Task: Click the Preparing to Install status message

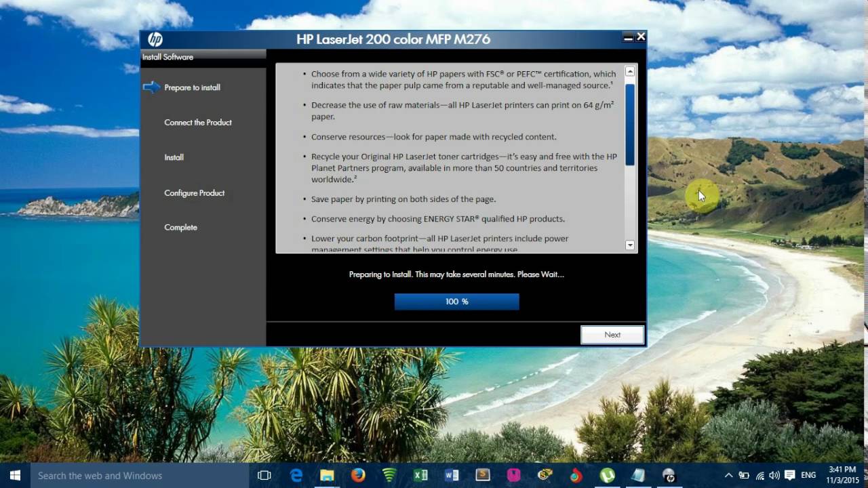Action: (456, 274)
